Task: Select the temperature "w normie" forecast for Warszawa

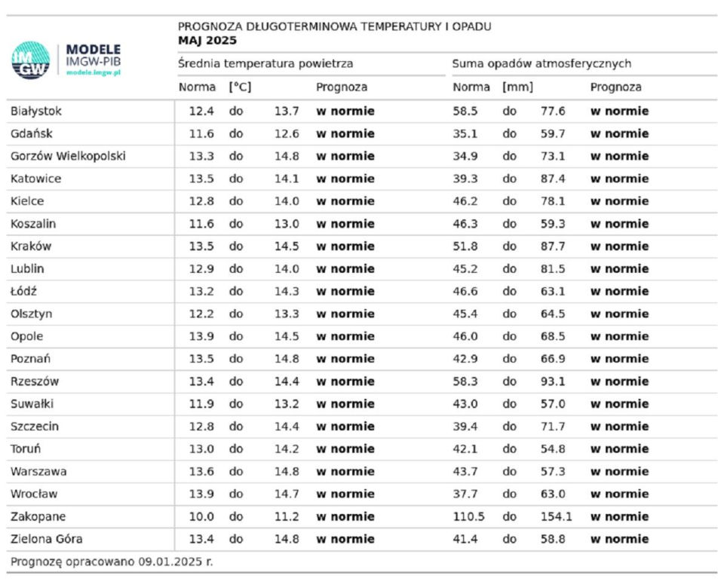Action: click(345, 472)
